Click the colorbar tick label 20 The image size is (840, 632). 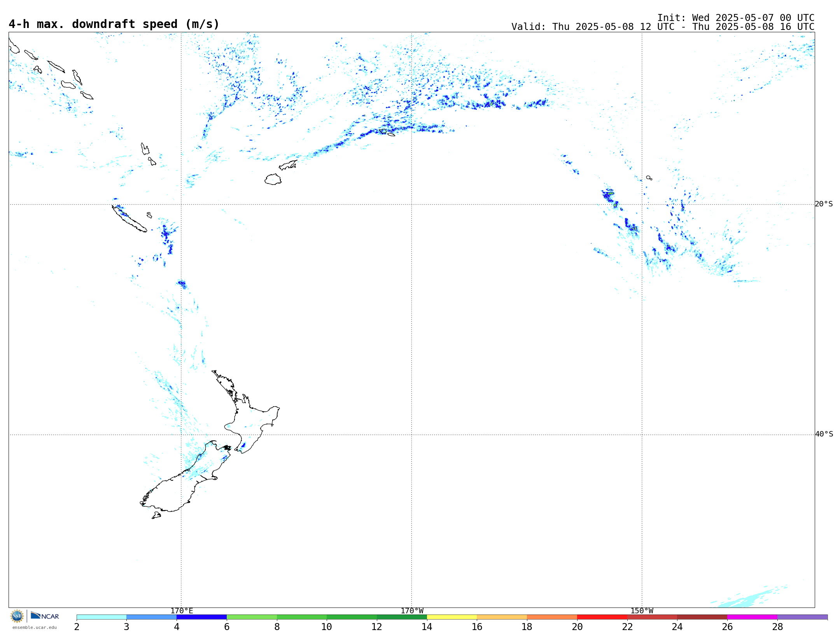tap(577, 627)
